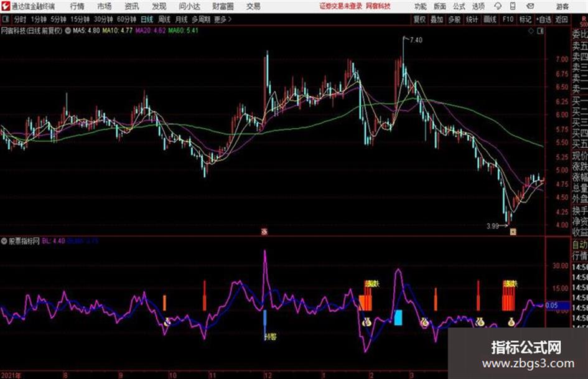The image size is (588, 379).
Task: Click the 返回 back button
Action: click(562, 19)
